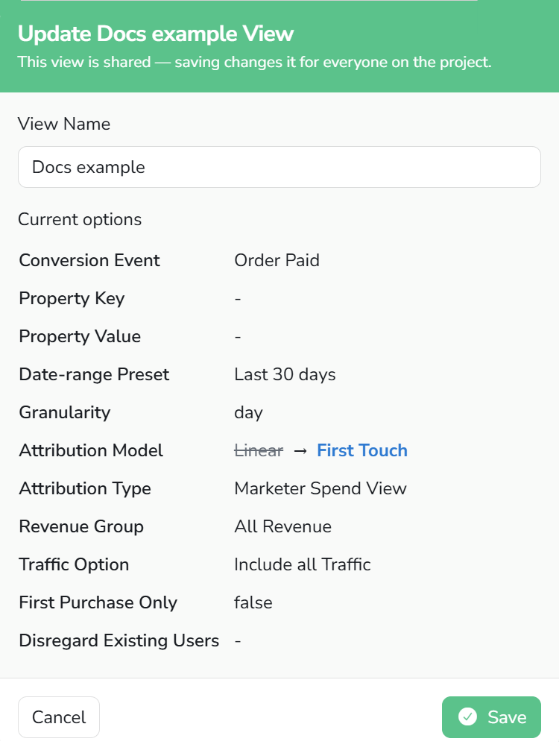Click the 'false' value for First Purchase Only
Viewport: 559px width, 756px height.
253,602
